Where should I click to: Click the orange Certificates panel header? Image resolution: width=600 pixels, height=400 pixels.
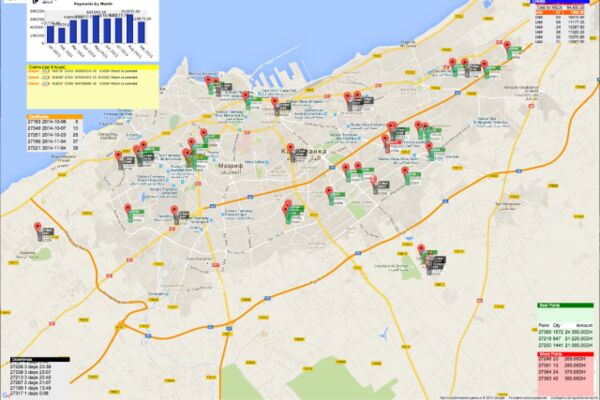coord(55,116)
